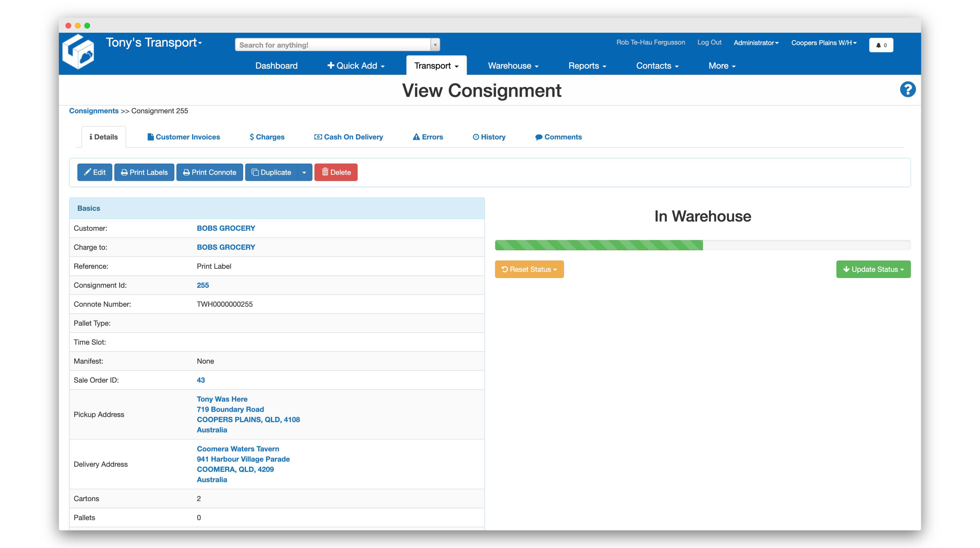
Task: Click the Duplicate copy button
Action: [271, 172]
